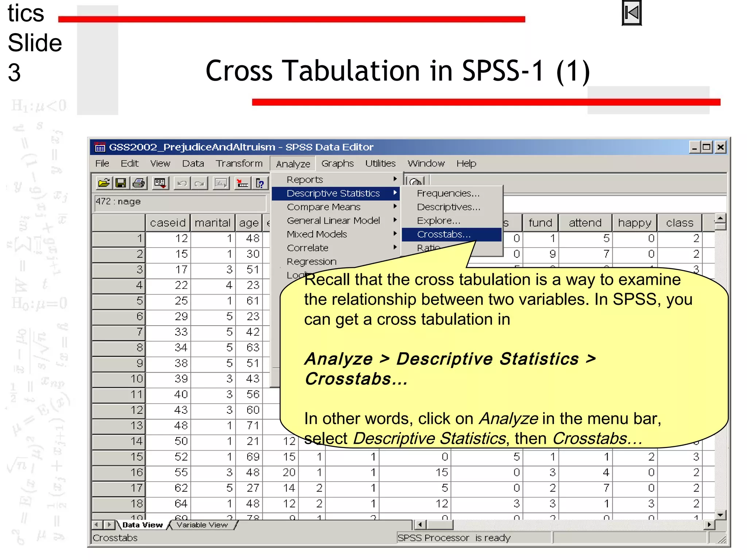The height and width of the screenshot is (560, 747).
Task: Click the Analyze menu
Action: point(293,164)
